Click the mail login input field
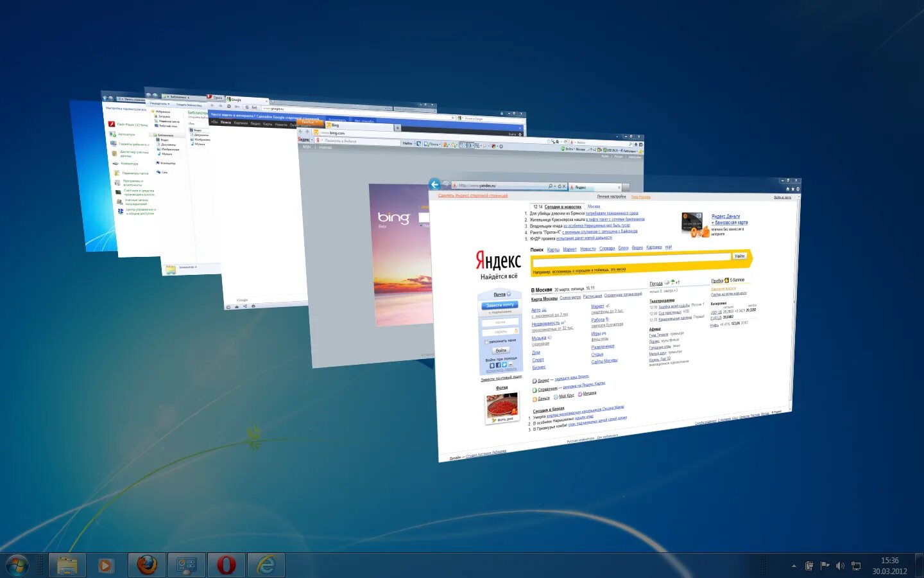 tap(500, 322)
